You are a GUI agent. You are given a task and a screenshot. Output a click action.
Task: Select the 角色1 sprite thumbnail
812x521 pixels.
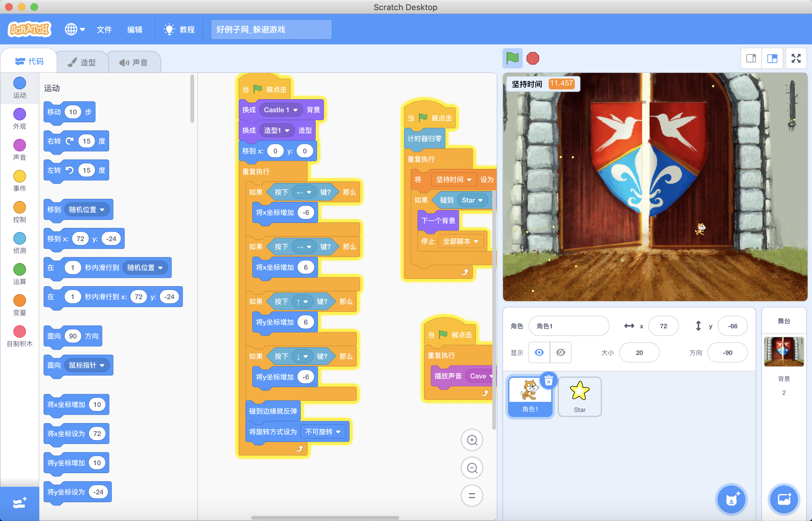[530, 397]
